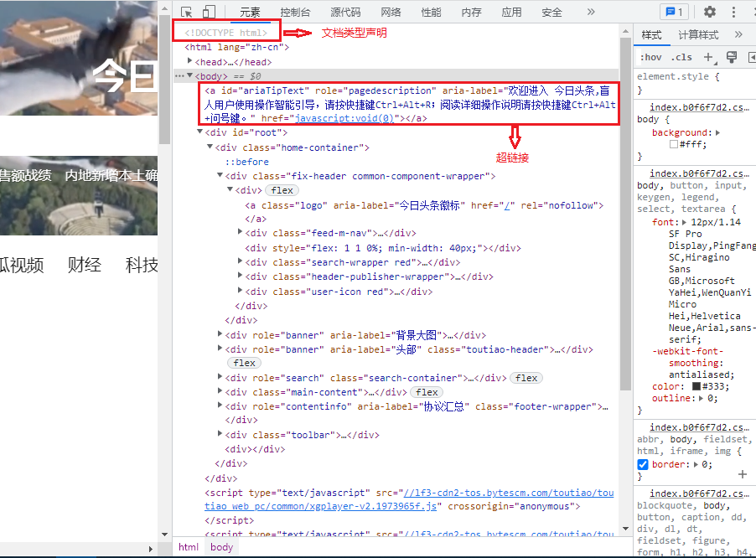Open the xgplayer-v2 script src link

(409, 499)
